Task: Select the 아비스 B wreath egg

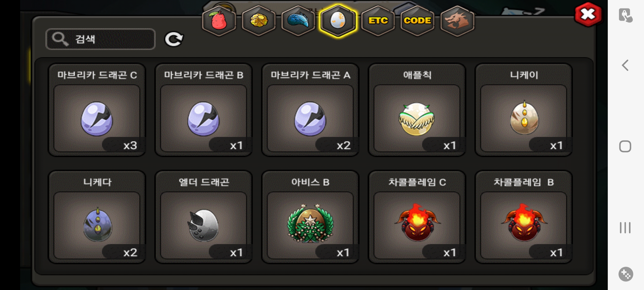Action: (x=310, y=217)
